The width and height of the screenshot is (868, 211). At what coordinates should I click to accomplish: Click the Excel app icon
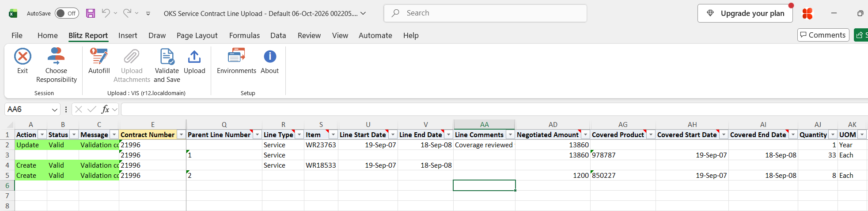coord(13,13)
